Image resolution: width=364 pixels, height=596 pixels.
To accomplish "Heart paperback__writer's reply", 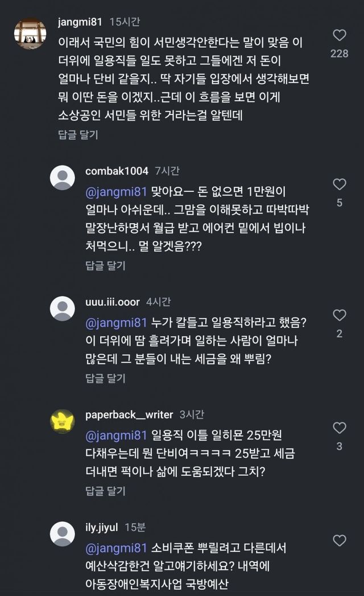I will tap(340, 428).
